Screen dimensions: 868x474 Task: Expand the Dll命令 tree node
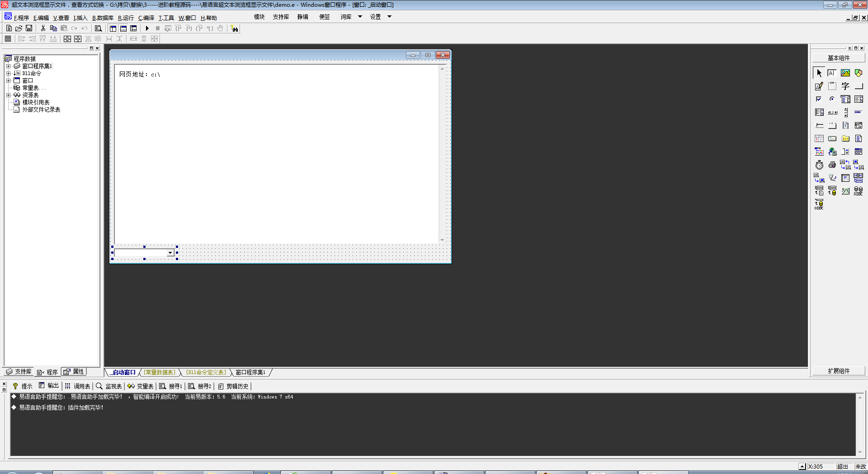click(x=8, y=73)
